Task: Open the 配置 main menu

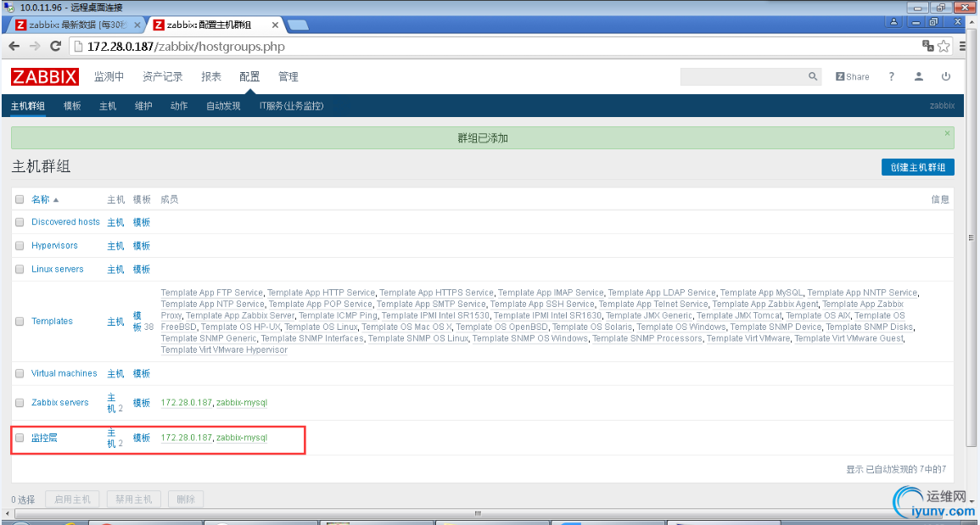Action: point(249,77)
